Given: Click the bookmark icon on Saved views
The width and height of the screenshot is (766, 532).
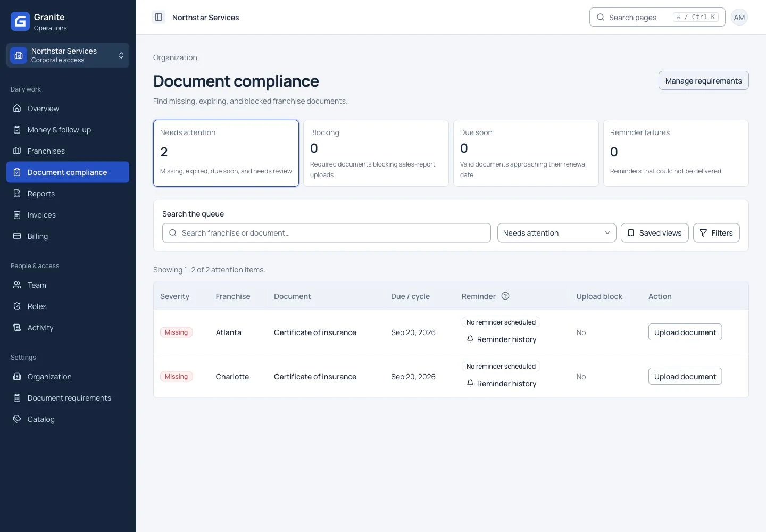Looking at the screenshot, I should point(631,233).
